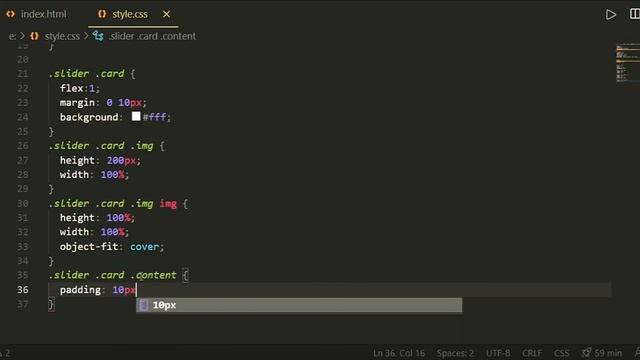The height and width of the screenshot is (360, 640).
Task: Select language mode CSS in status bar
Action: (x=562, y=353)
